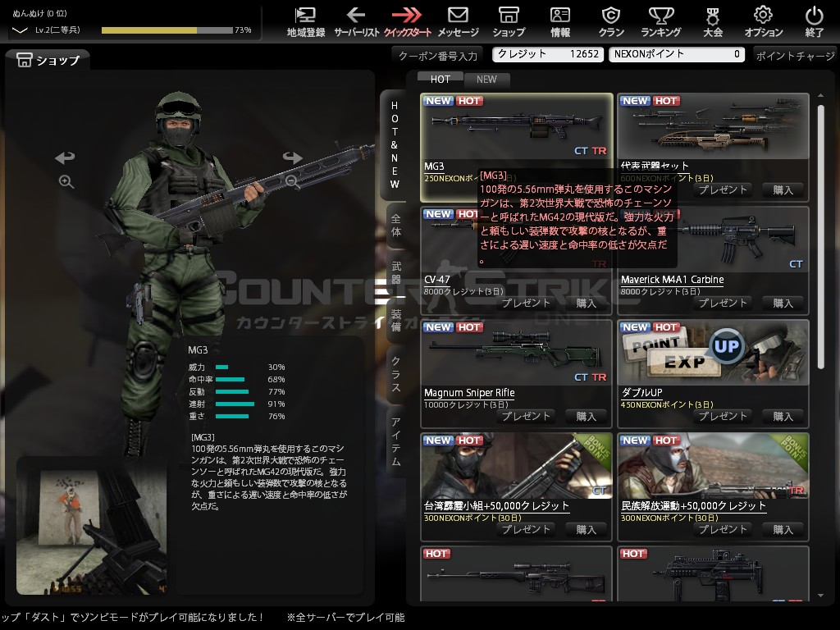Select 装備 equipment category tab
The height and width of the screenshot is (630, 840).
coord(396,320)
